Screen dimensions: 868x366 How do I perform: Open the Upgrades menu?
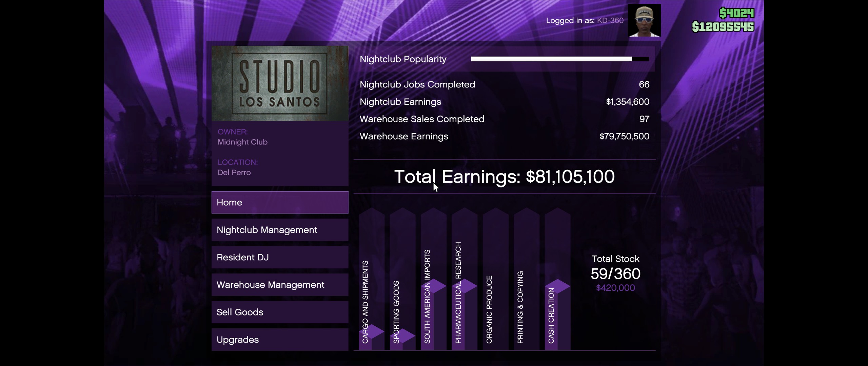(x=280, y=340)
